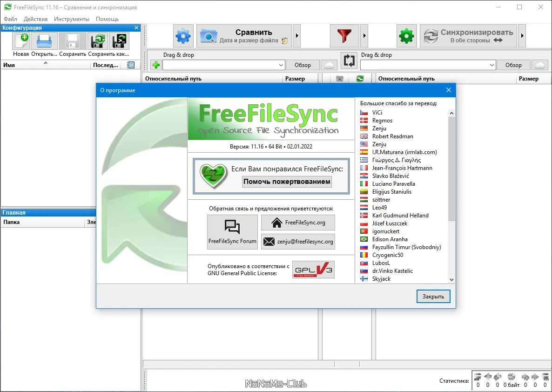Close the Конфигурация panel
This screenshot has width=552, height=392.
pos(136,27)
